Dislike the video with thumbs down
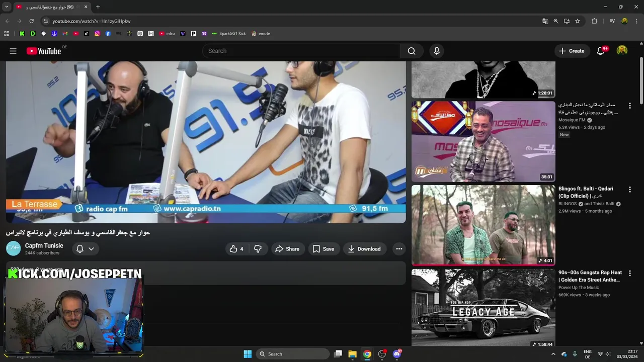Viewport: 644px width, 362px height. [258, 249]
